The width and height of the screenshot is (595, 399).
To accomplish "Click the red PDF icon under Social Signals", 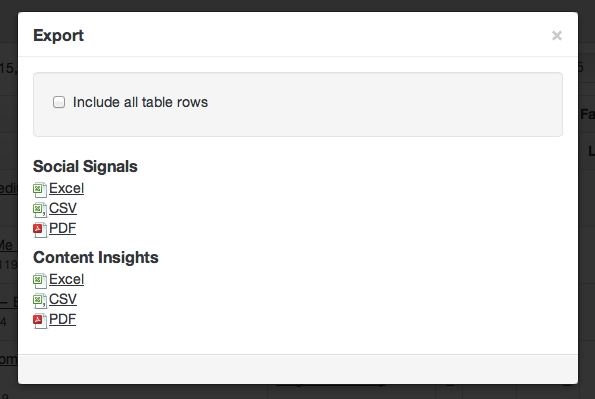I will pyautogui.click(x=40, y=229).
